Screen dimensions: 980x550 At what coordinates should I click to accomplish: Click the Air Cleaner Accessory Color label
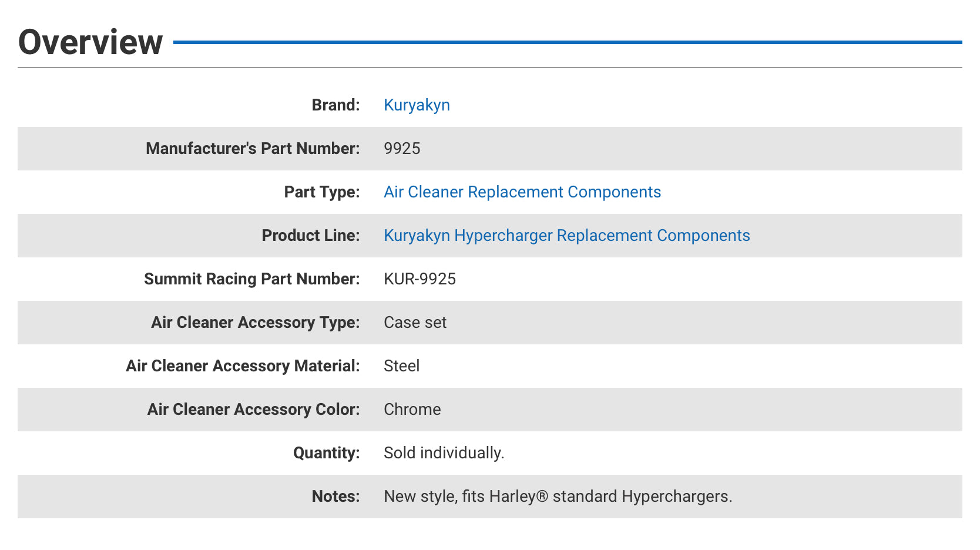253,410
